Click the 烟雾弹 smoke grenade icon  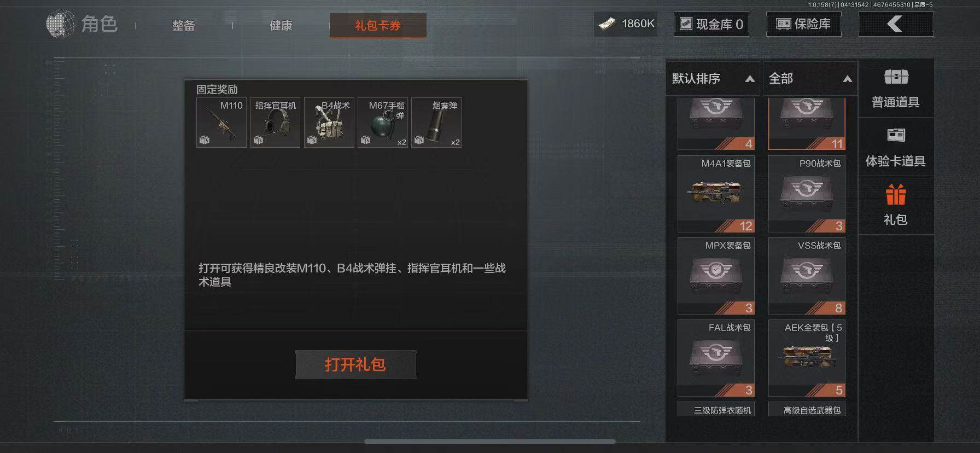pyautogui.click(x=436, y=123)
